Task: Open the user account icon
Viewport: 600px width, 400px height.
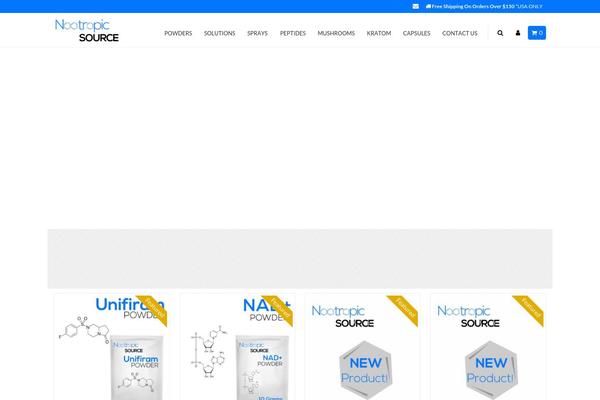Action: (x=518, y=33)
